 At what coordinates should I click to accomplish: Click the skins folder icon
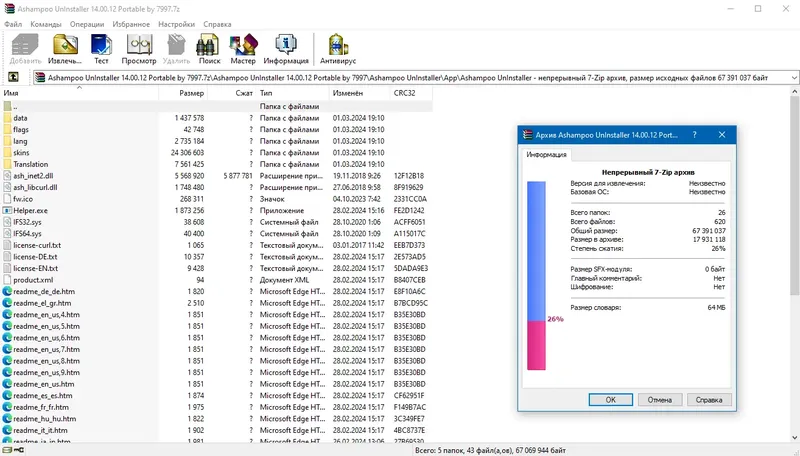pos(7,153)
